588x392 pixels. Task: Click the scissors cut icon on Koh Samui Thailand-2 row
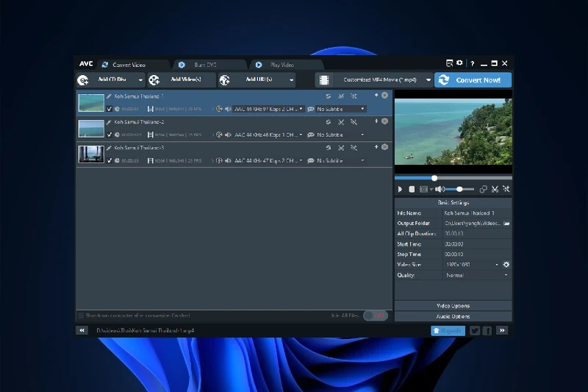[x=341, y=122]
